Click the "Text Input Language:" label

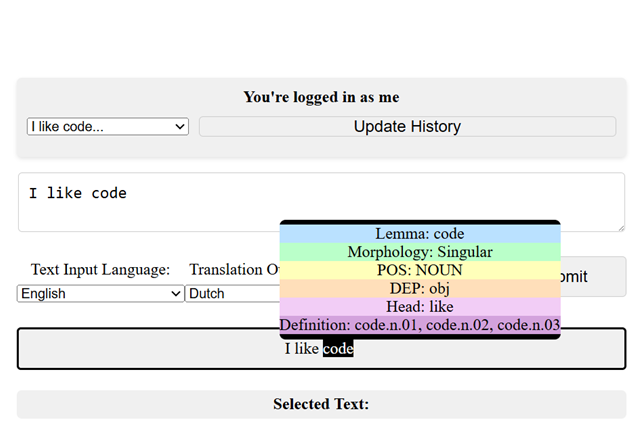(100, 270)
